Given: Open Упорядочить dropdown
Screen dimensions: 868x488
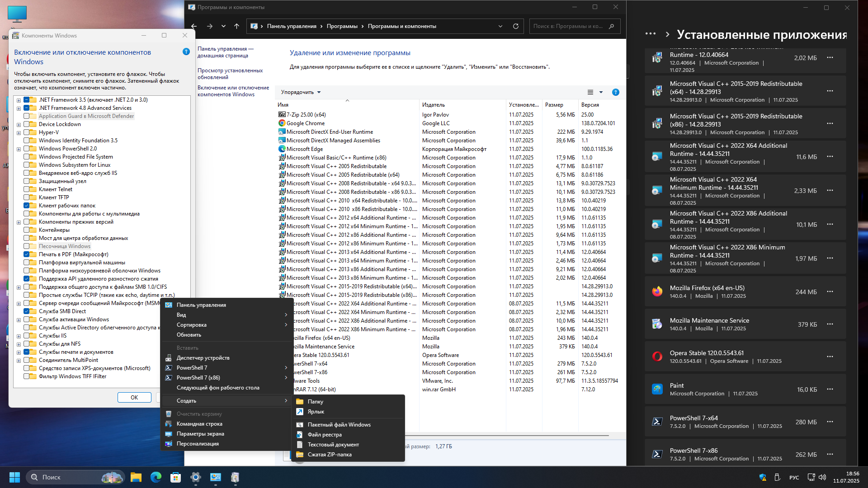Looking at the screenshot, I should click(301, 92).
